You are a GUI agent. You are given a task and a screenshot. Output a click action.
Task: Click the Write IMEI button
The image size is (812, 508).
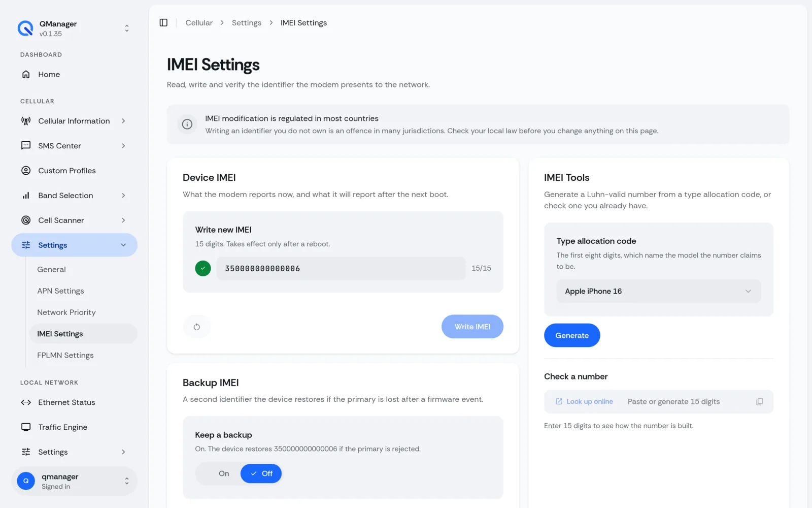(472, 327)
